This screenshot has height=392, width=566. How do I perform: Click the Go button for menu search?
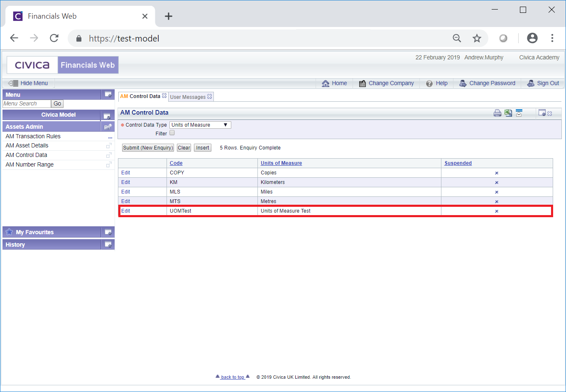pos(57,104)
